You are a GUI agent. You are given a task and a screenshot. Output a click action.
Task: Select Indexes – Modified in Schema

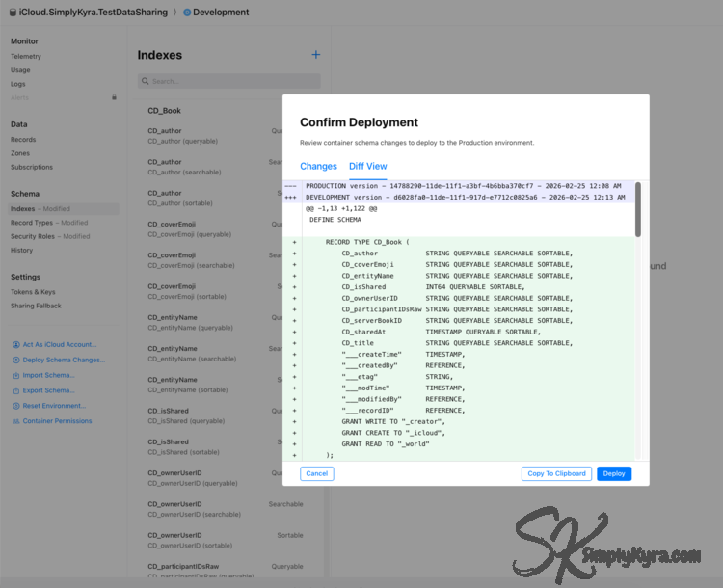point(64,209)
